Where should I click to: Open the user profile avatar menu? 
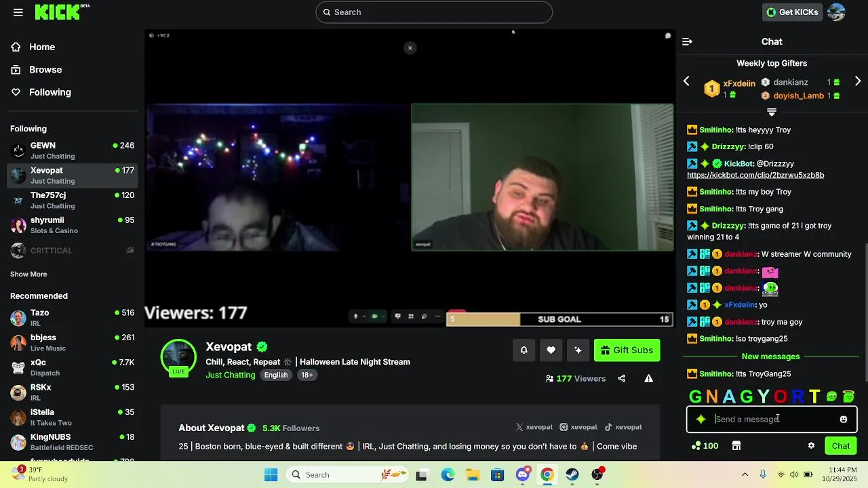click(x=836, y=12)
